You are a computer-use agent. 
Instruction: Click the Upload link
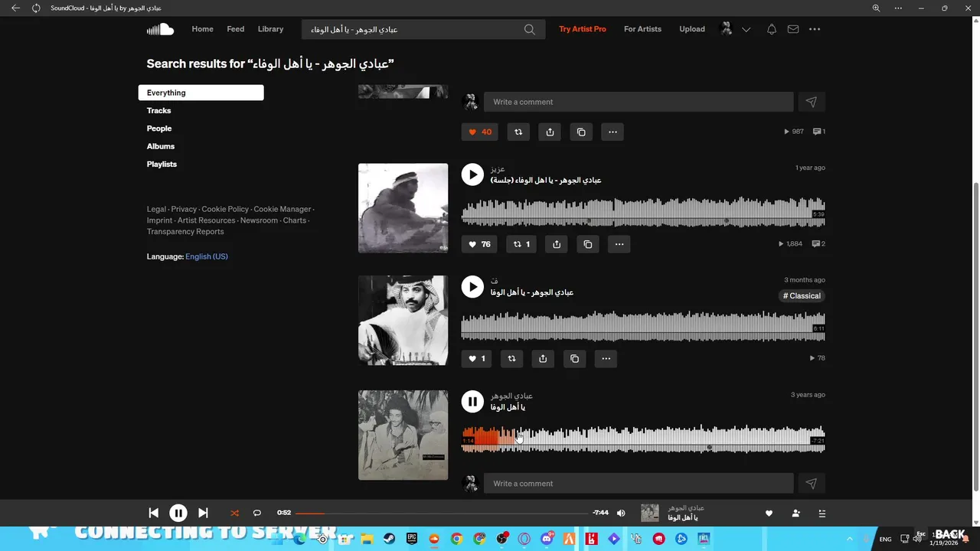pos(692,29)
